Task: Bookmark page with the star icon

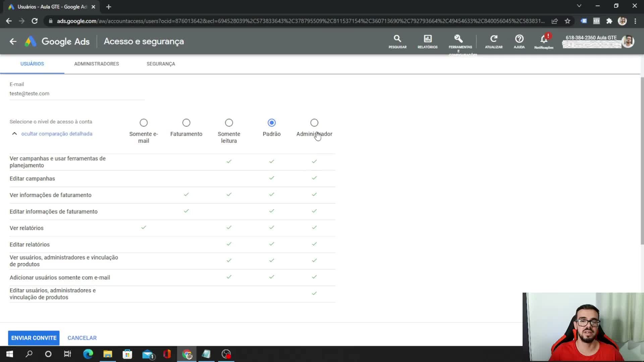Action: (567, 21)
